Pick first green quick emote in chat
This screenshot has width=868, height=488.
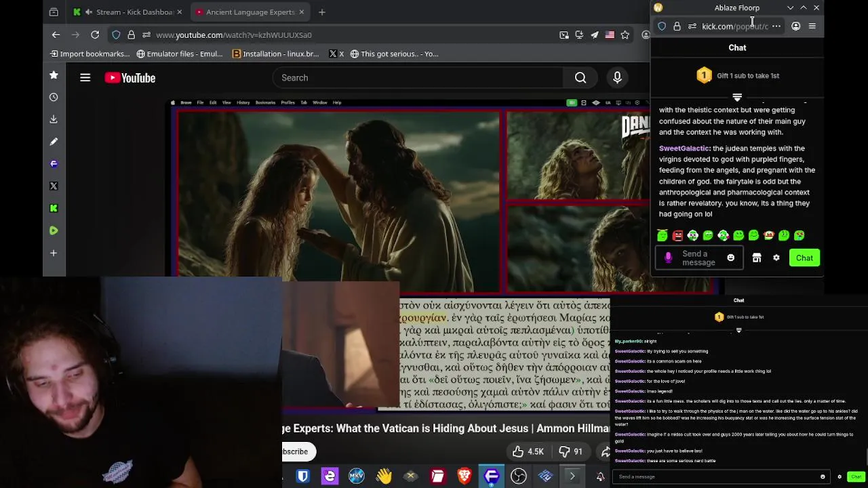tap(663, 235)
